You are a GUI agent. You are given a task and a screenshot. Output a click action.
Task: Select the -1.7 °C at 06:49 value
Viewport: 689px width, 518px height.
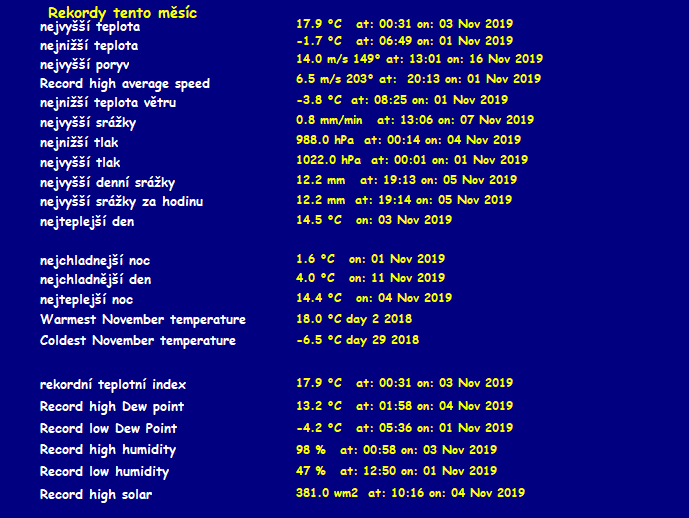tap(404, 41)
